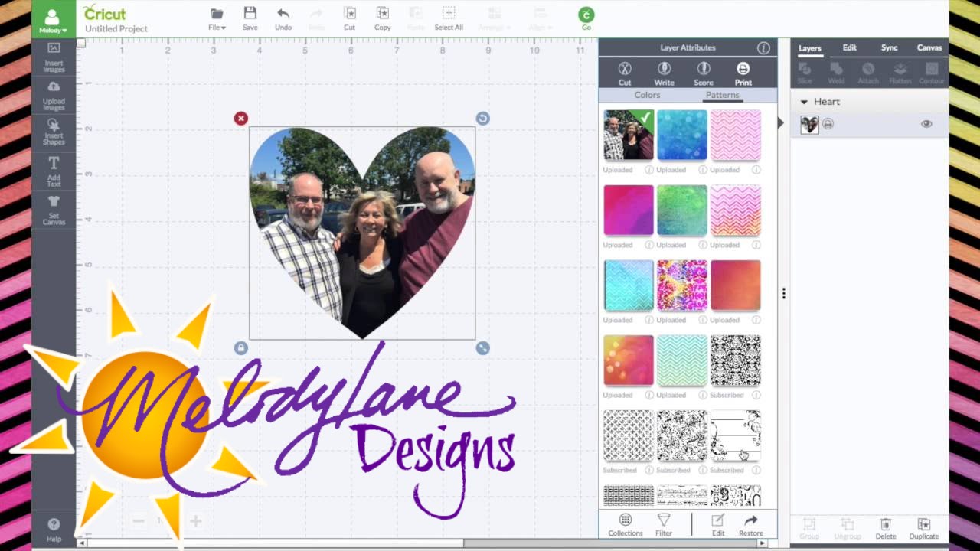Select the orange-red gradient pattern swatch
The width and height of the screenshot is (980, 551).
pyautogui.click(x=736, y=285)
